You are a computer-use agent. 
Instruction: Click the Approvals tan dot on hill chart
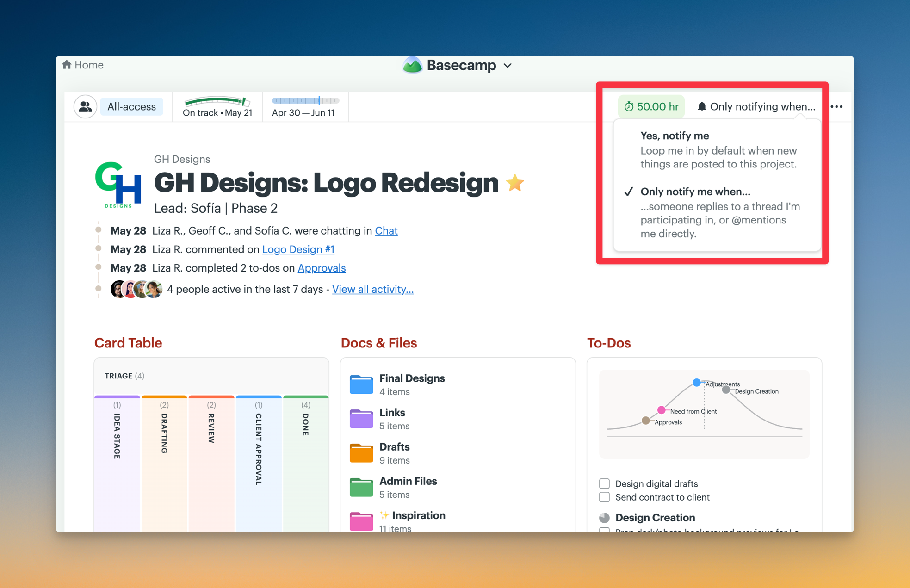coord(646,421)
